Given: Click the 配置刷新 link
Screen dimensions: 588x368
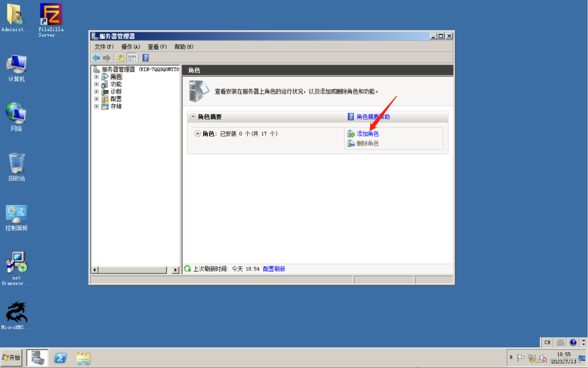Looking at the screenshot, I should [x=274, y=268].
